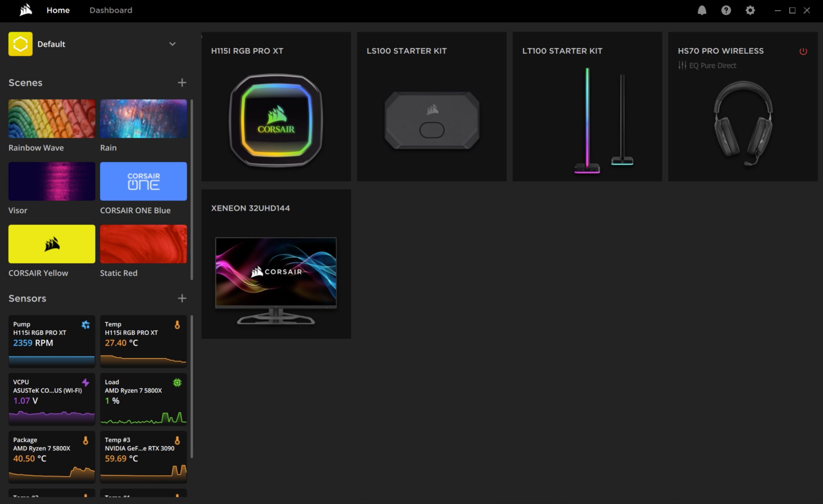Viewport: 823px width, 504px height.
Task: Click the yellow Default profile hexagon icon
Action: 20,44
